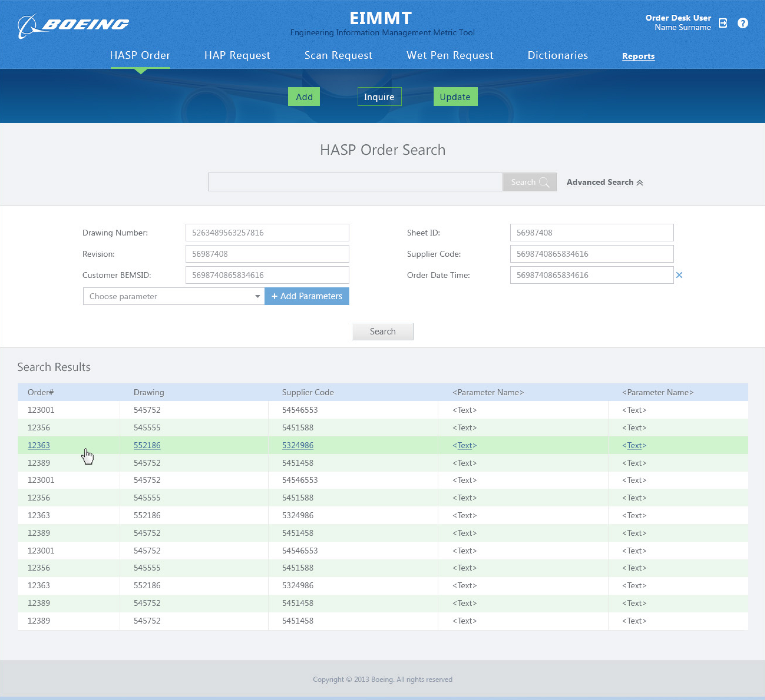Remove Order Date Time parameter with X
The image size is (765, 700).
click(679, 275)
